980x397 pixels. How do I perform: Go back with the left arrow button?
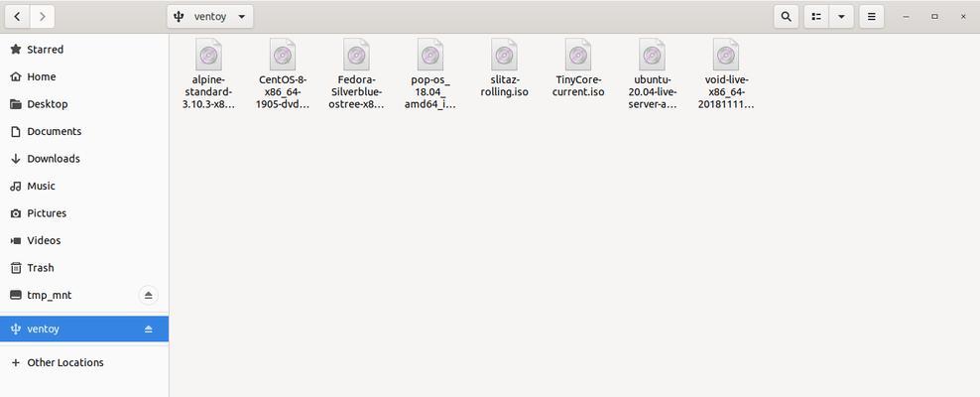point(17,17)
